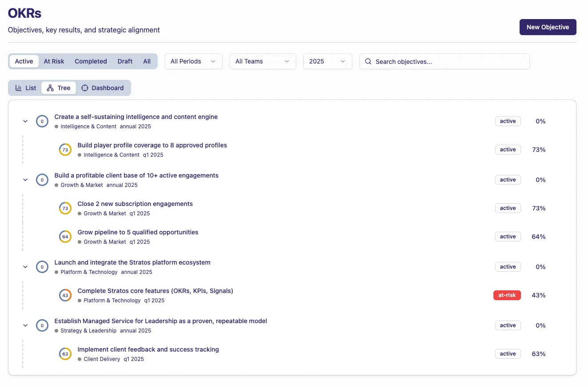Collapse the intelligence and content engine objective

[25, 121]
